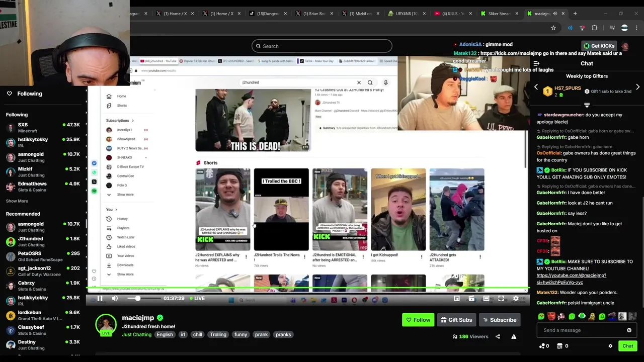Expand the followed list with Show More
The width and height of the screenshot is (644, 362).
point(17,201)
